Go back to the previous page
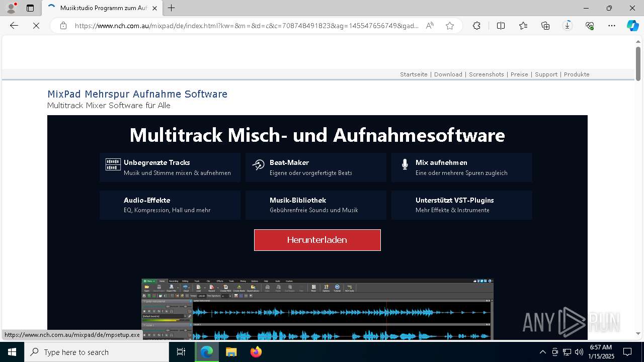This screenshot has height=362, width=644. (14, 26)
